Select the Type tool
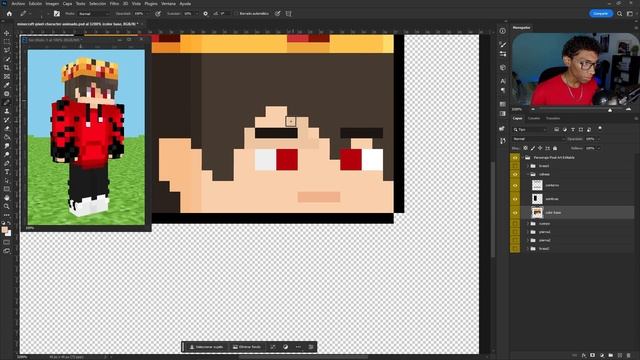Image resolution: width=640 pixels, height=360 pixels. pos(7,172)
